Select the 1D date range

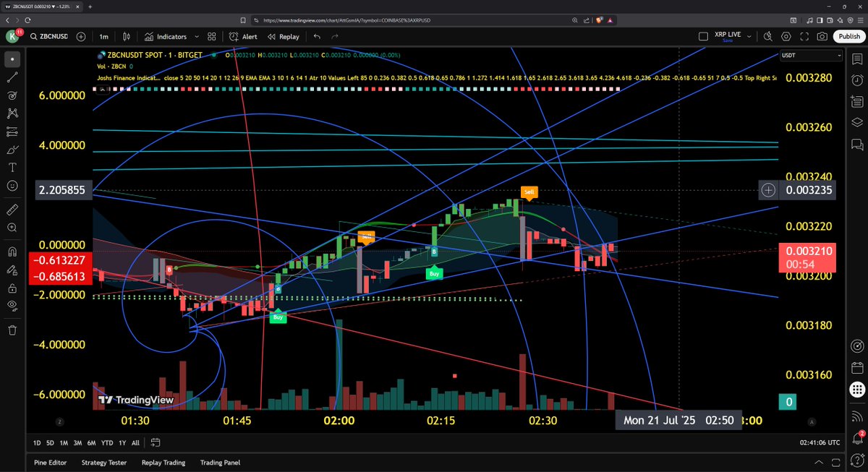coord(37,442)
